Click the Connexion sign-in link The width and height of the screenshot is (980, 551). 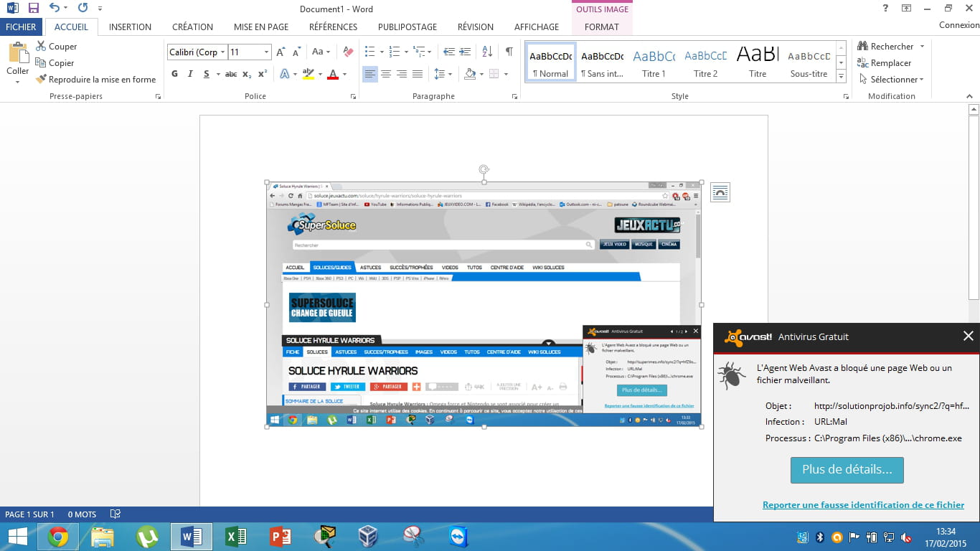(959, 25)
